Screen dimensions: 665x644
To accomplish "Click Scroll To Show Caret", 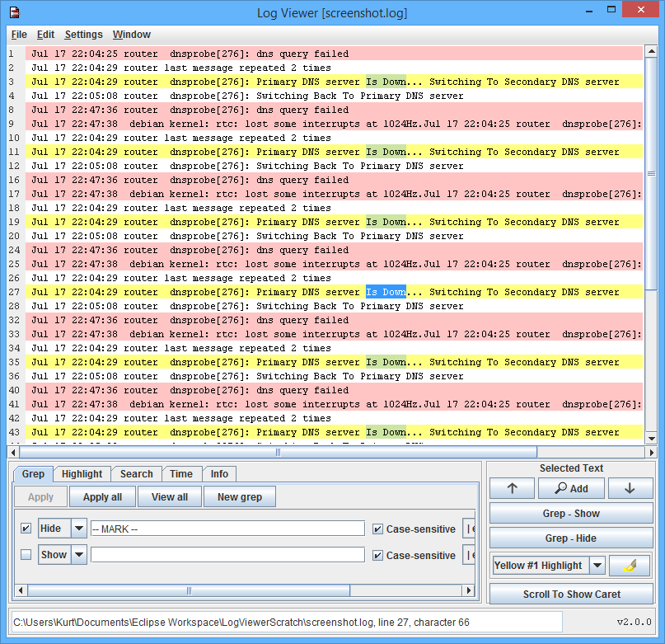I will point(570,593).
